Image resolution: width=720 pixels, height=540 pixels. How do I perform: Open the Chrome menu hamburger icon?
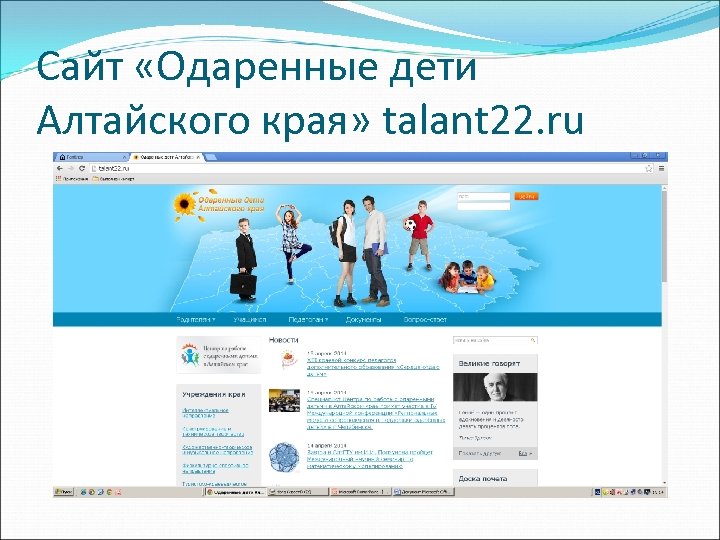tap(661, 169)
